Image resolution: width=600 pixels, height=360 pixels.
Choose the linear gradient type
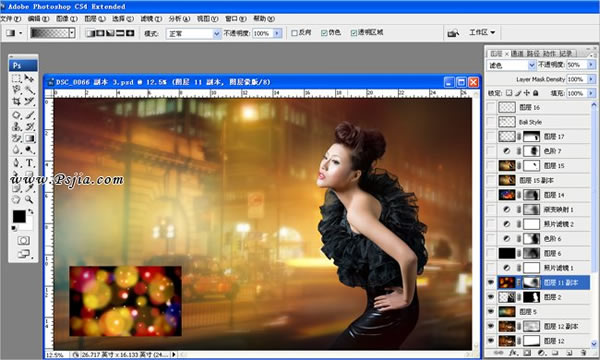point(90,33)
